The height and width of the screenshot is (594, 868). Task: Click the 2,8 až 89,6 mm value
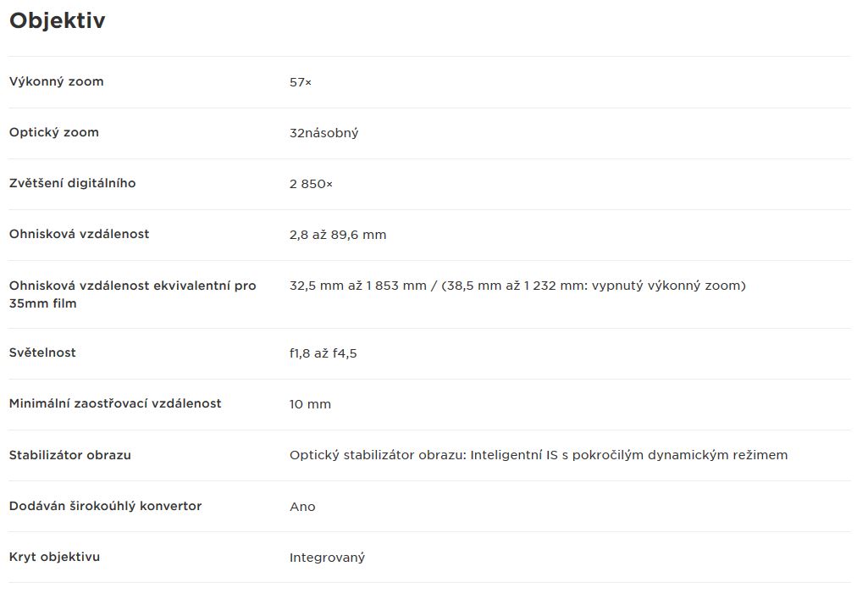click(338, 235)
